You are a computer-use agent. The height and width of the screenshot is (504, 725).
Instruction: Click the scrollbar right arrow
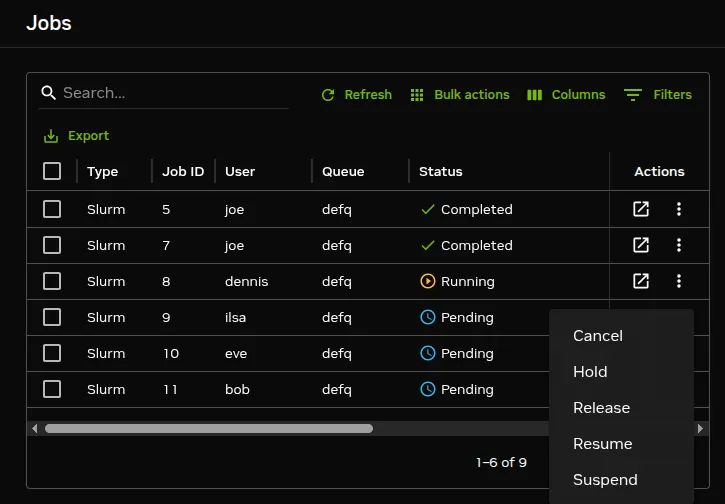point(700,429)
